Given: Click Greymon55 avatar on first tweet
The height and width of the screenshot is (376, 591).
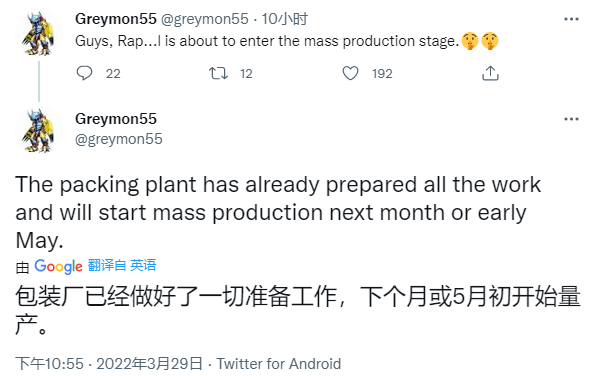Looking at the screenshot, I should tap(38, 34).
